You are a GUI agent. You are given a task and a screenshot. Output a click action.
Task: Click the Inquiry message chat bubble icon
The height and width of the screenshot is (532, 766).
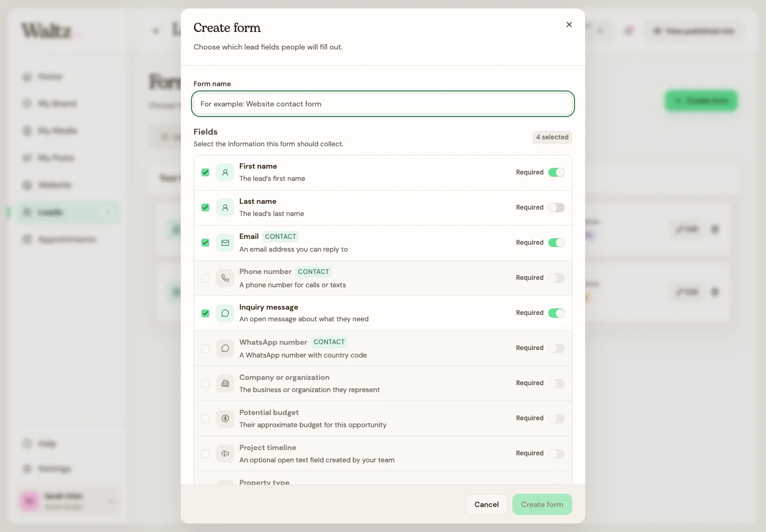[225, 313]
